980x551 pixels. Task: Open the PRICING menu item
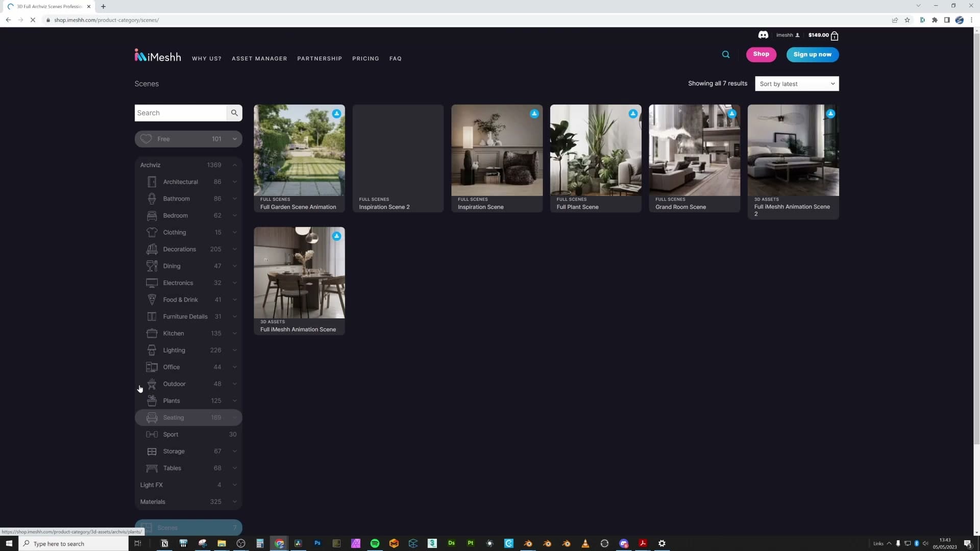click(365, 59)
